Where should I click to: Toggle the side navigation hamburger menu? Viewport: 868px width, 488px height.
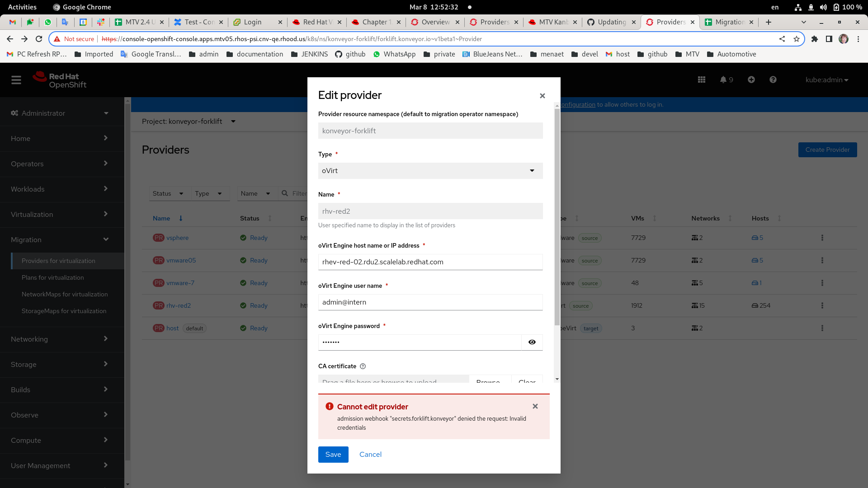[x=16, y=80]
